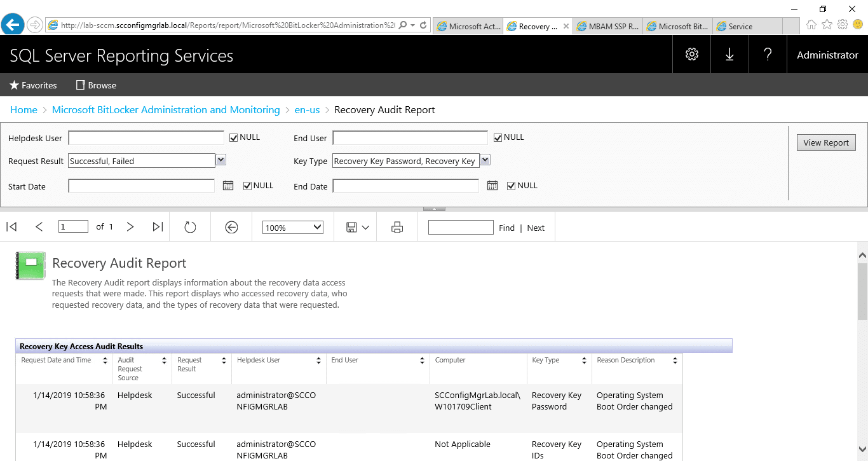Collapse the parameters area splitter arrow
This screenshot has width=868, height=461.
[434, 209]
